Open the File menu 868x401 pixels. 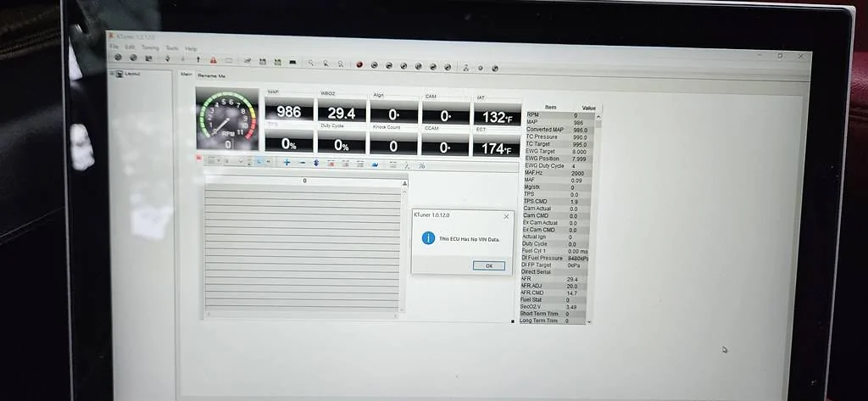(x=114, y=46)
